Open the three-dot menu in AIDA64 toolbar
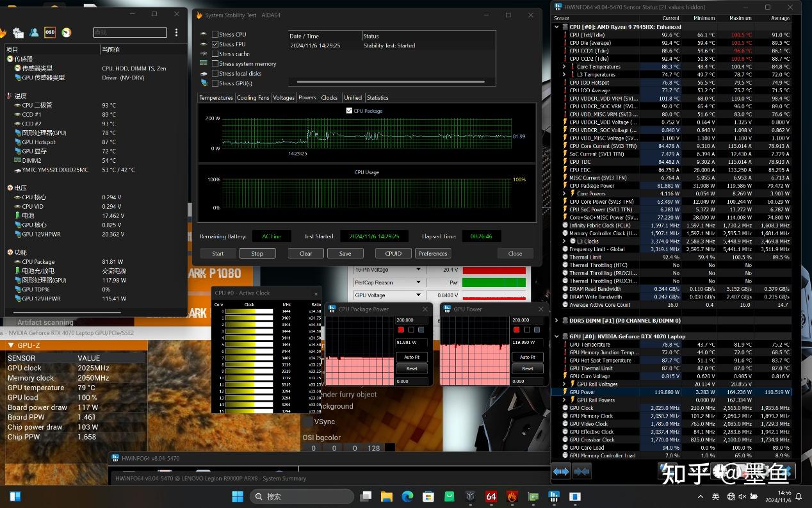Viewport: 812px width, 508px height. (177, 32)
